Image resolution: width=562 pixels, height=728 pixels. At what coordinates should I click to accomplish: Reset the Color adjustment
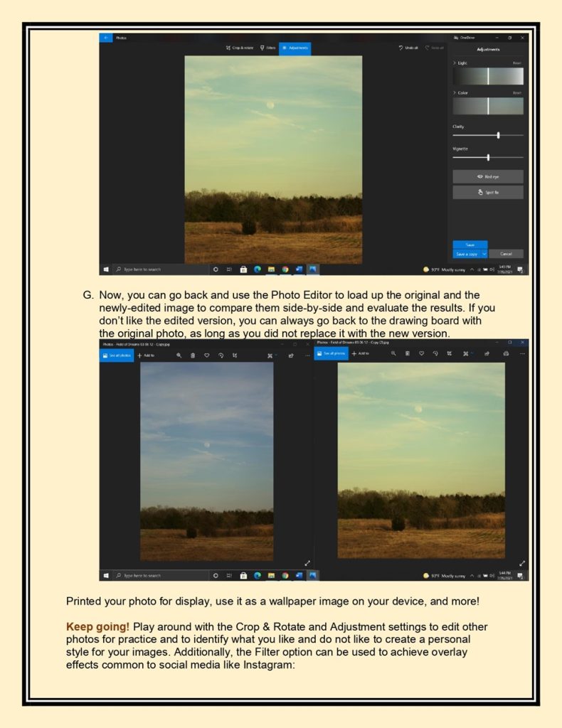(517, 93)
